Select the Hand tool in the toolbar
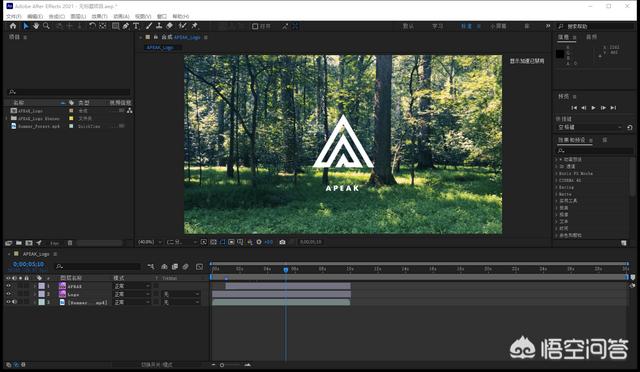The image size is (640, 372). coord(36,26)
